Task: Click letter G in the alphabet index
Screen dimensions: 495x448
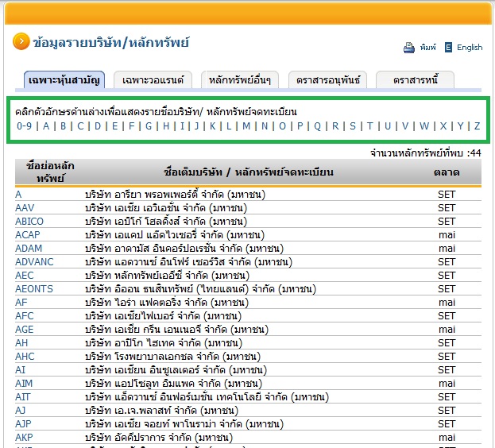Action: [x=149, y=126]
